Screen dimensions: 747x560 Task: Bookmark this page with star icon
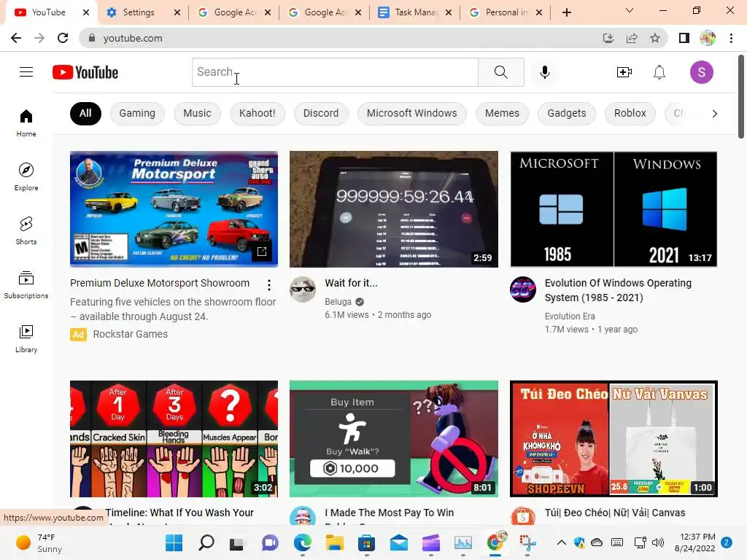pos(655,38)
